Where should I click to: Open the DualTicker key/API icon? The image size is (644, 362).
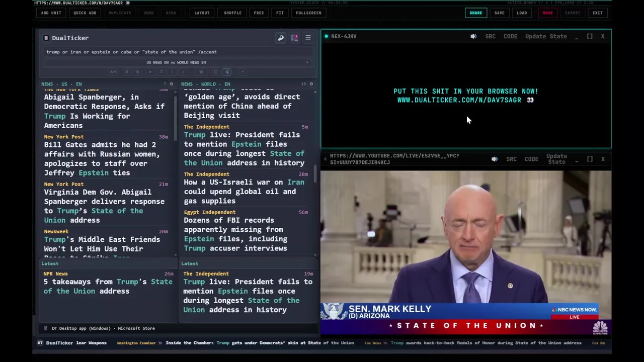(x=281, y=38)
